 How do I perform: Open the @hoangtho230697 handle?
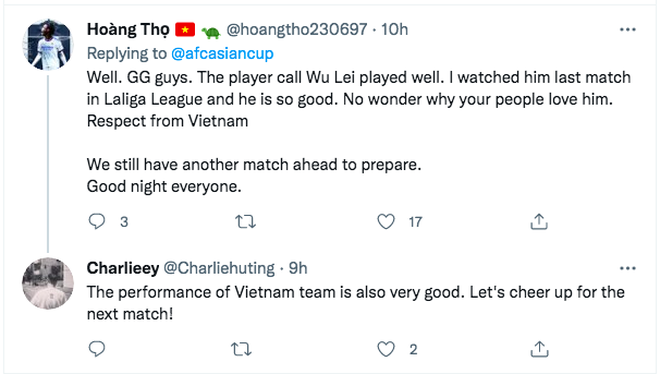click(297, 29)
